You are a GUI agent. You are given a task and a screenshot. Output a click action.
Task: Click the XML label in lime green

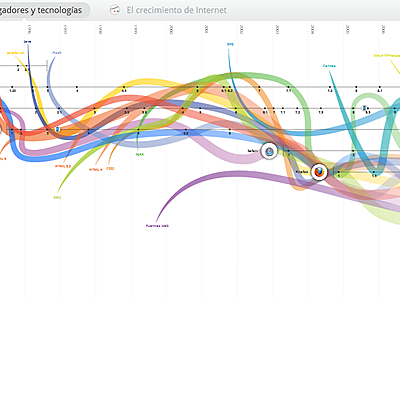57,197
